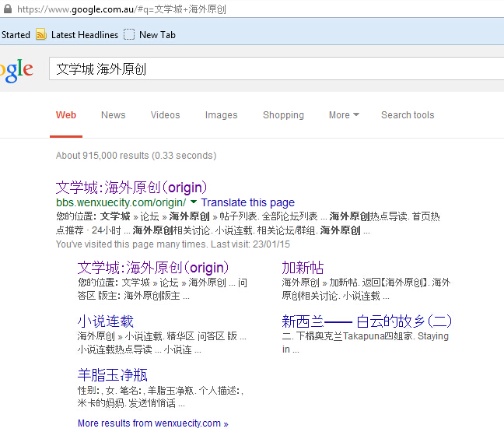Screen dimensions: 504x446
Task: Open the indented 文学城:海外原创(origin) sitelink
Action: 153,268
